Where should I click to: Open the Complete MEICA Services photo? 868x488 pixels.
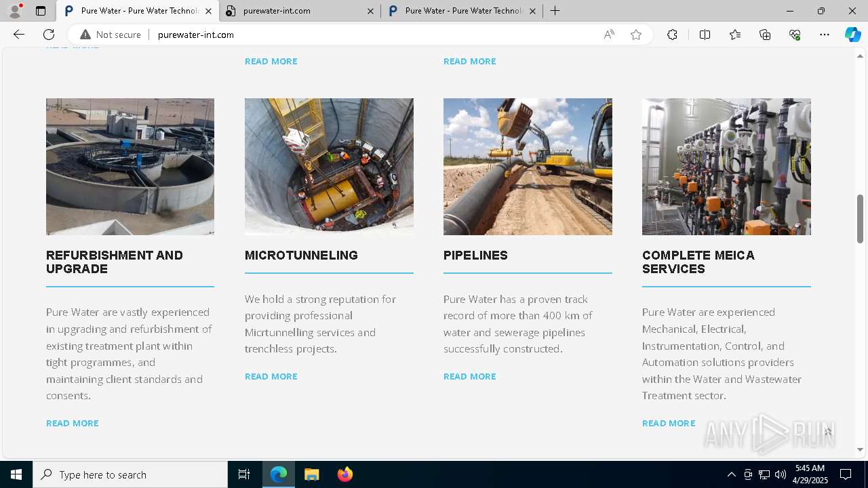click(726, 167)
